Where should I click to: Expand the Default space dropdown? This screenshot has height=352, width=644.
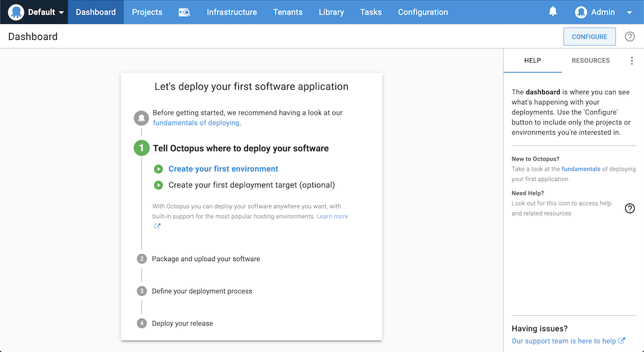[x=61, y=12]
